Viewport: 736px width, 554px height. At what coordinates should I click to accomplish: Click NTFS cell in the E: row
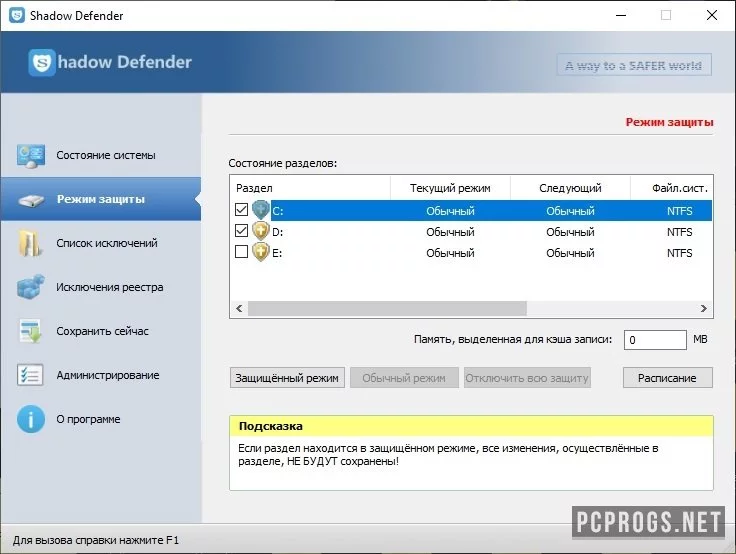679,253
